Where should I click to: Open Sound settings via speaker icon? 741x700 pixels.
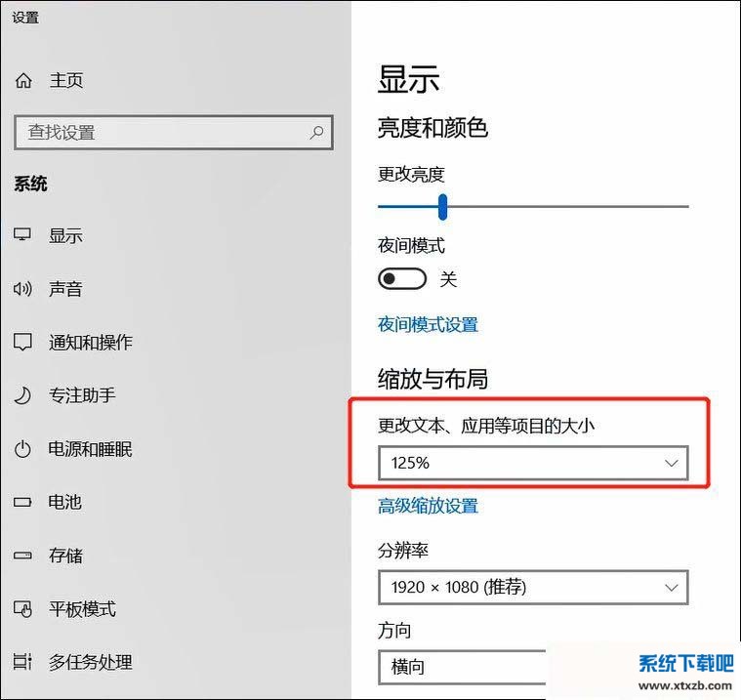23,289
